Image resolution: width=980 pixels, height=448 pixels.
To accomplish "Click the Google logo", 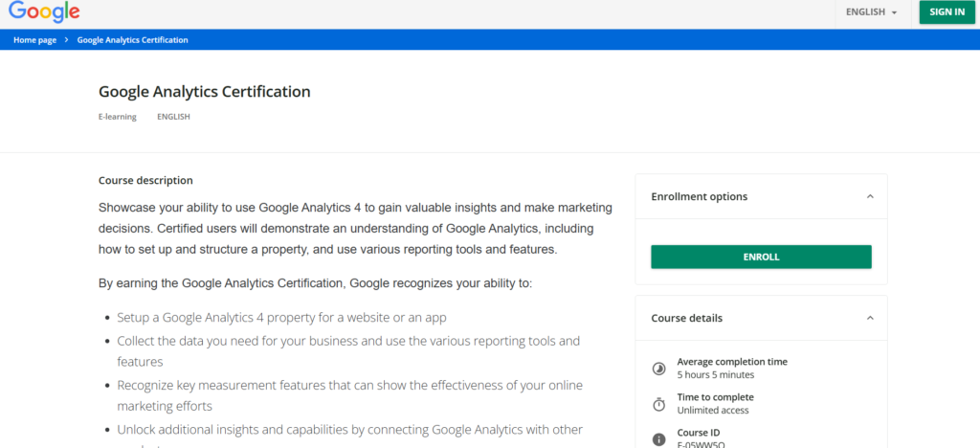I will tap(44, 11).
